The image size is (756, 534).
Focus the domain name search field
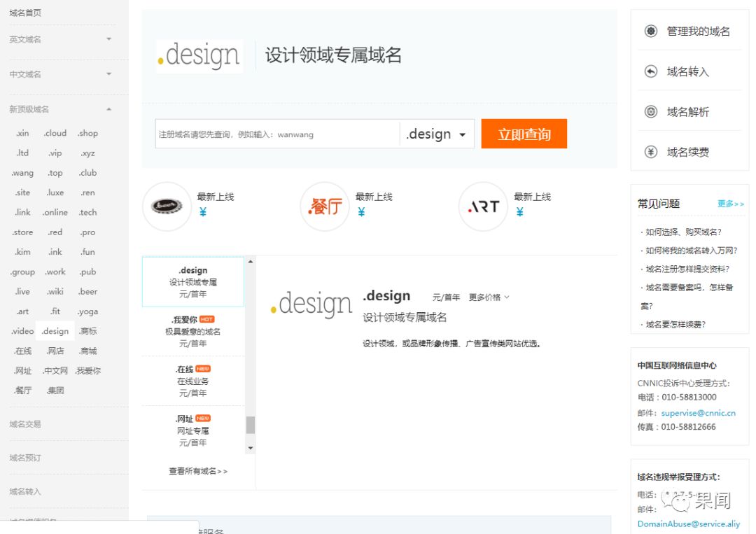[278, 134]
